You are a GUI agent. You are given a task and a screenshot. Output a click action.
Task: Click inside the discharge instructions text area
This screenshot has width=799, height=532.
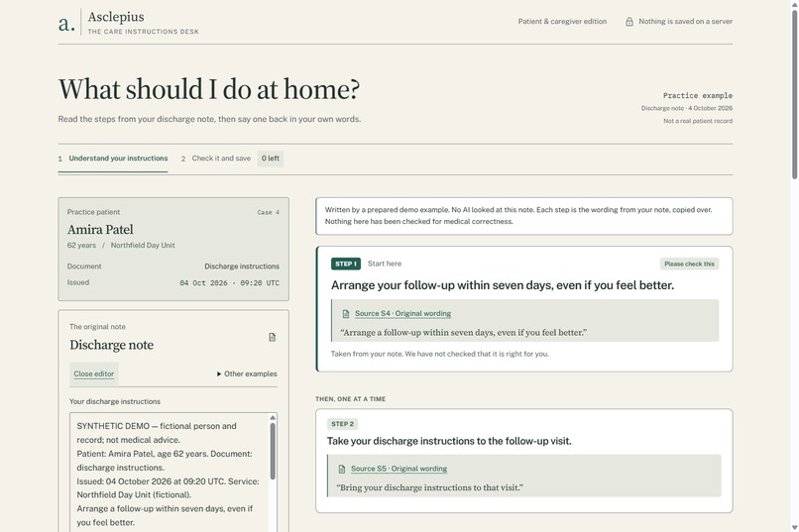(x=170, y=473)
